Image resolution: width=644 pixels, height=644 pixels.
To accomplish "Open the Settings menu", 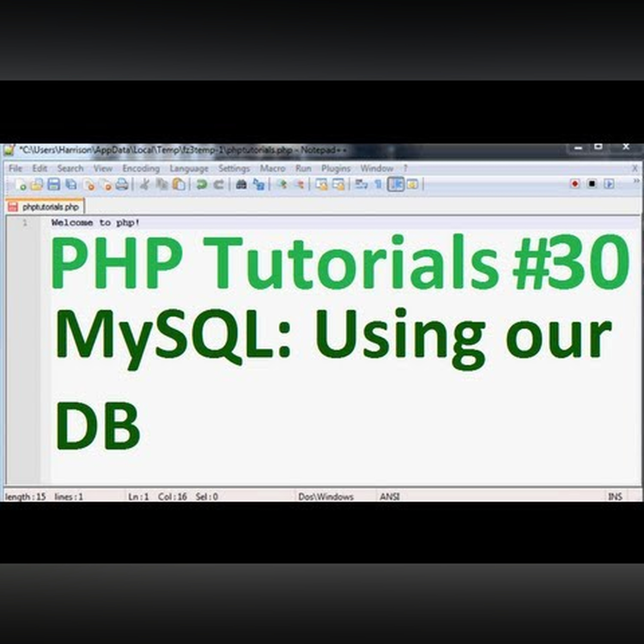I will coord(234,169).
